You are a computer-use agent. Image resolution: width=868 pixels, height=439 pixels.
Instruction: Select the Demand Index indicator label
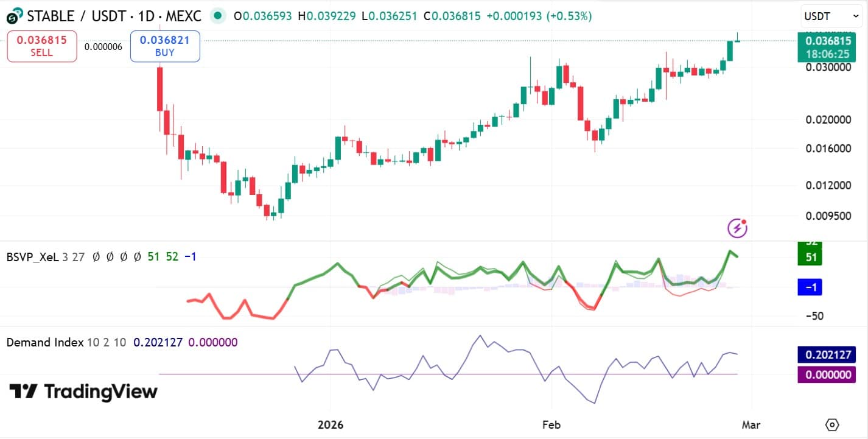coord(46,342)
